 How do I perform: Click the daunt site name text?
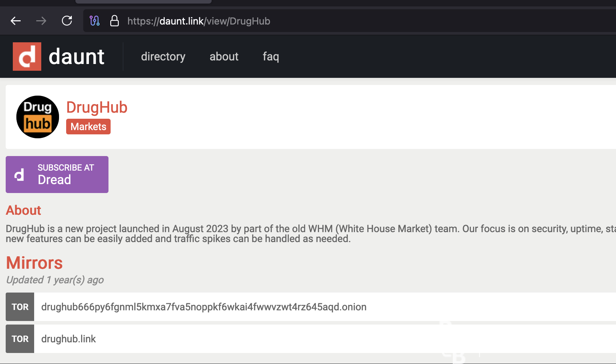pyautogui.click(x=76, y=57)
